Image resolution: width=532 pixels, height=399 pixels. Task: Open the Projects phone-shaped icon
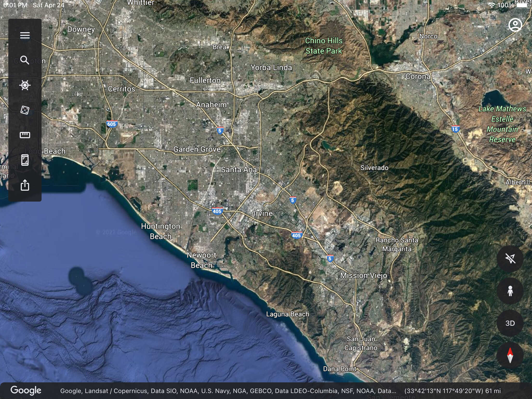[x=25, y=160]
